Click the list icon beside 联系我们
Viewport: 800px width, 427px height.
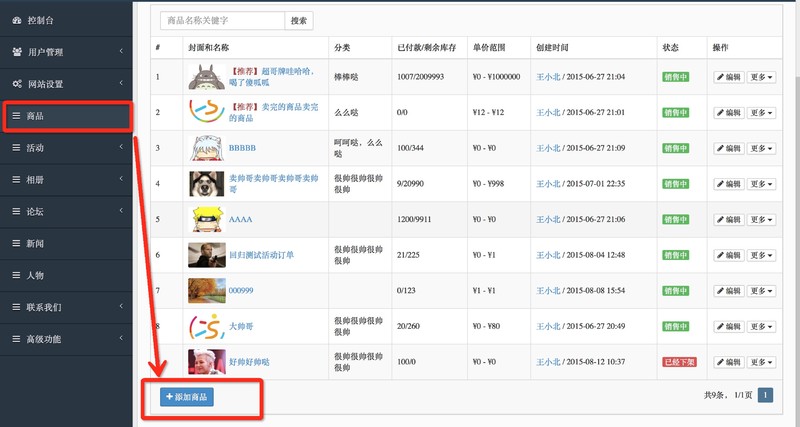[16, 307]
